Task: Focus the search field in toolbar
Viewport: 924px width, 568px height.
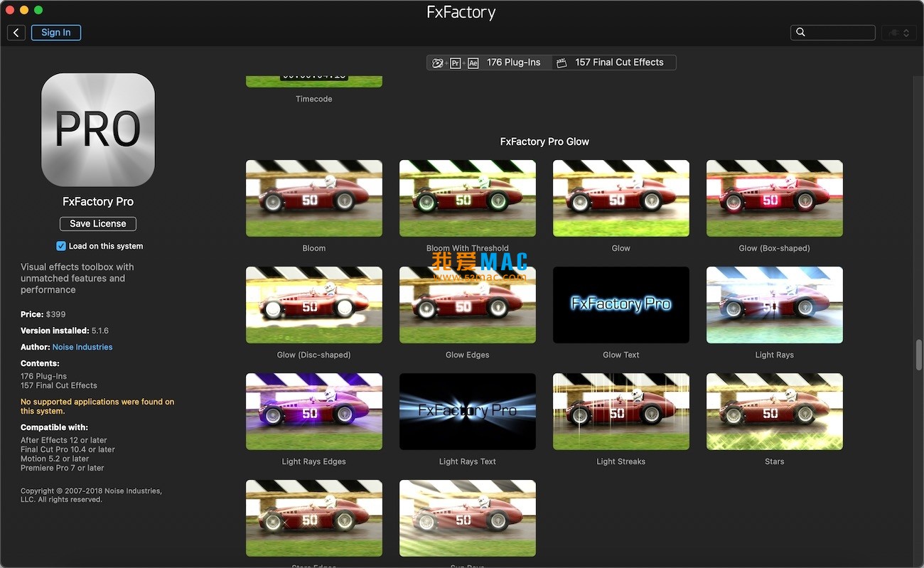Action: click(x=833, y=33)
